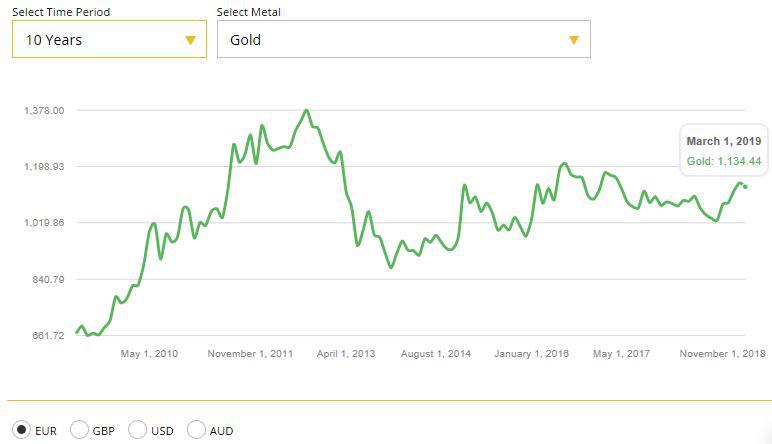Click the April 1, 2013 date label
Viewport: 772px width, 444px height.
coord(346,354)
